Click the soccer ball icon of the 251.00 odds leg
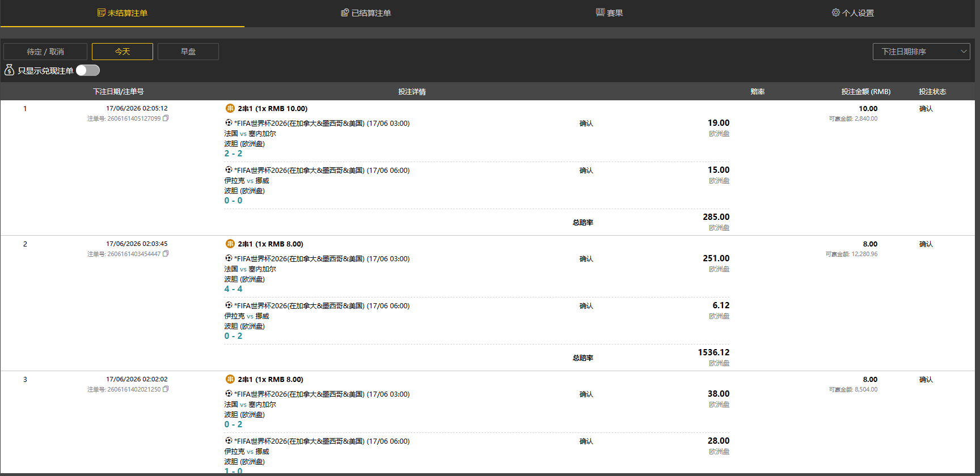 click(229, 258)
